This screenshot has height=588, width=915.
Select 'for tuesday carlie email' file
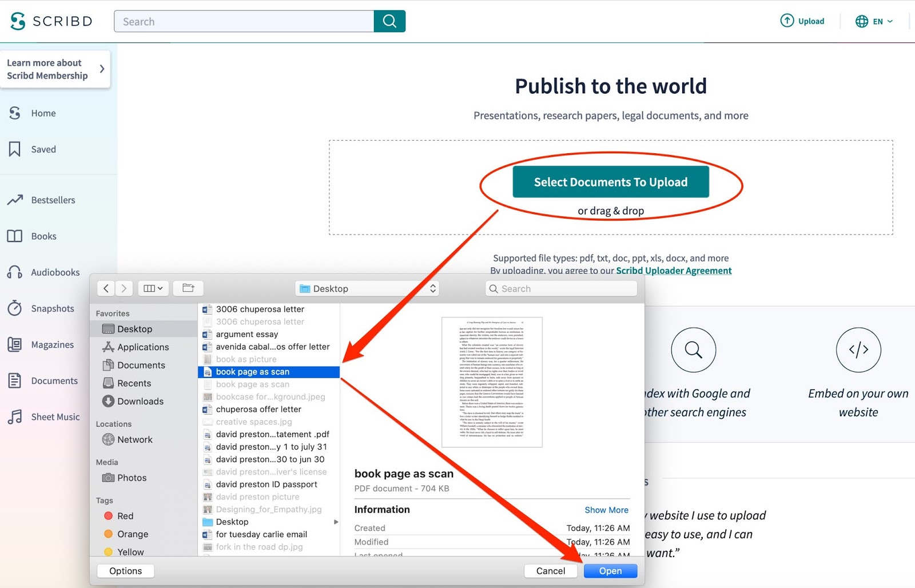pos(269,534)
